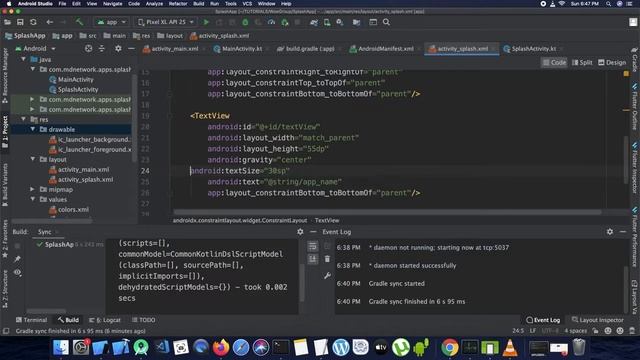This screenshot has width=640, height=360.
Task: Open Event Log panel gear settings
Action: (610, 232)
